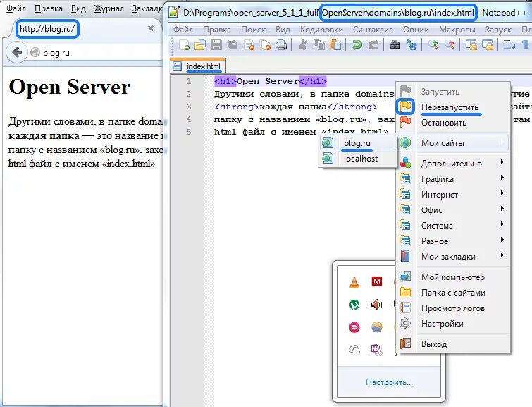Click the browser back arrow button
Viewport: 532px width, 407px height.
[x=17, y=52]
